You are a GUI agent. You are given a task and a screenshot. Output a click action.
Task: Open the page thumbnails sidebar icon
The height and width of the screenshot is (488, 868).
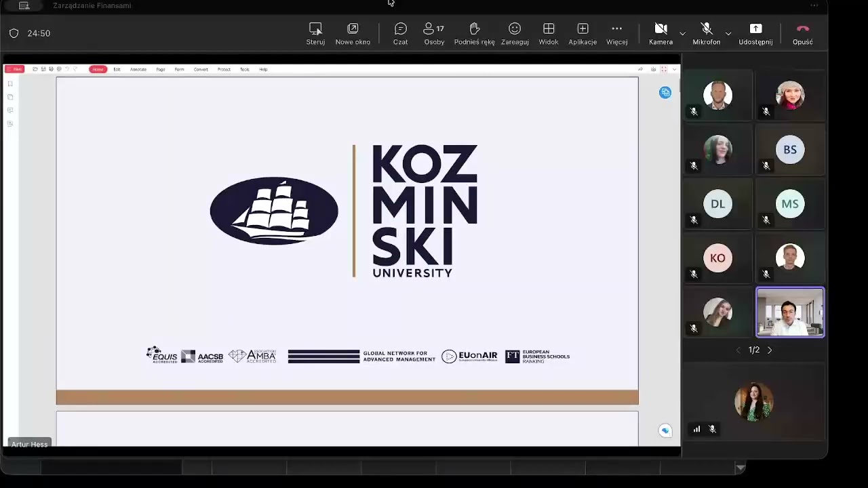[x=10, y=97]
